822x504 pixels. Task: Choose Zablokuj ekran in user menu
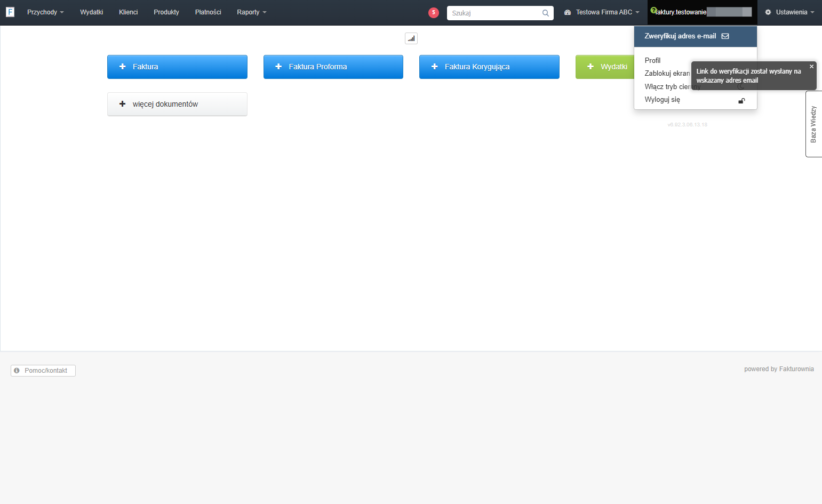(x=667, y=74)
